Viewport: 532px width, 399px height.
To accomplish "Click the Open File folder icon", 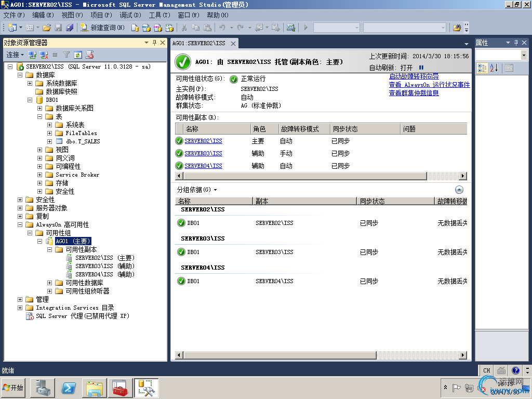I will 47,28.
